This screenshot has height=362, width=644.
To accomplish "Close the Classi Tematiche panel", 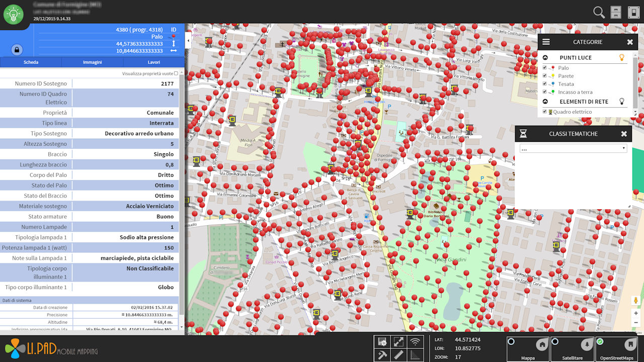I will 624,134.
